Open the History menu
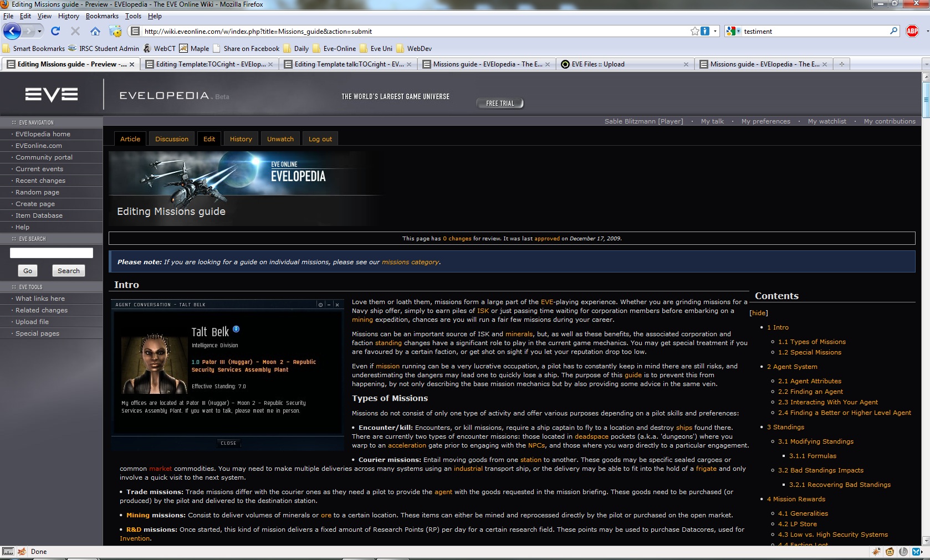Screen dimensions: 930x560 (69, 16)
